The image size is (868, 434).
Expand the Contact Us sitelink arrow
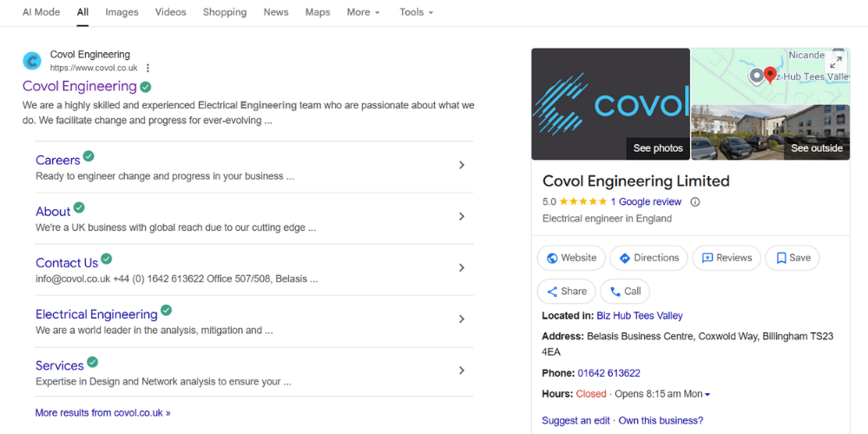[x=461, y=268]
